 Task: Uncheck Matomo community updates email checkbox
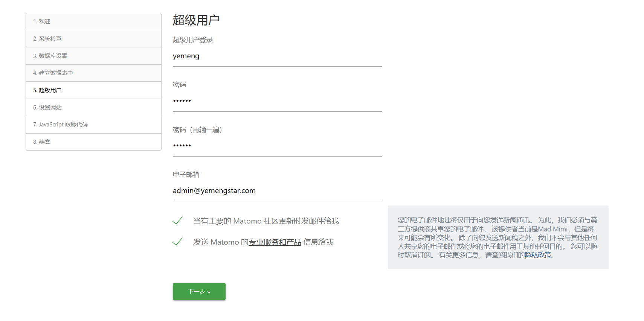click(177, 221)
